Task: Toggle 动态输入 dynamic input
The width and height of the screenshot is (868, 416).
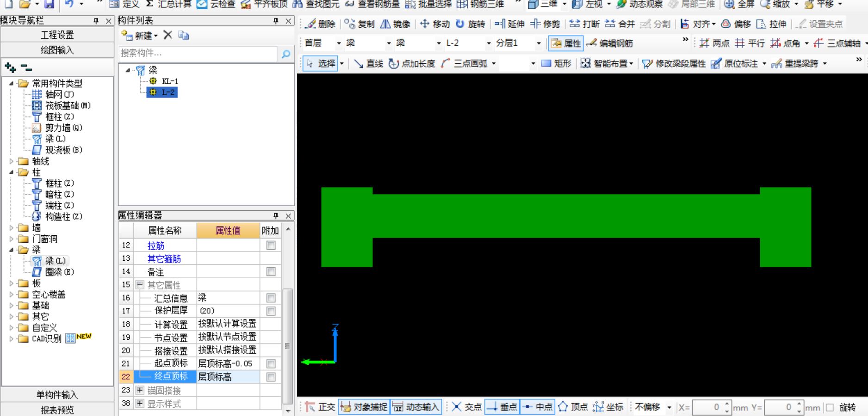Action: (x=416, y=407)
